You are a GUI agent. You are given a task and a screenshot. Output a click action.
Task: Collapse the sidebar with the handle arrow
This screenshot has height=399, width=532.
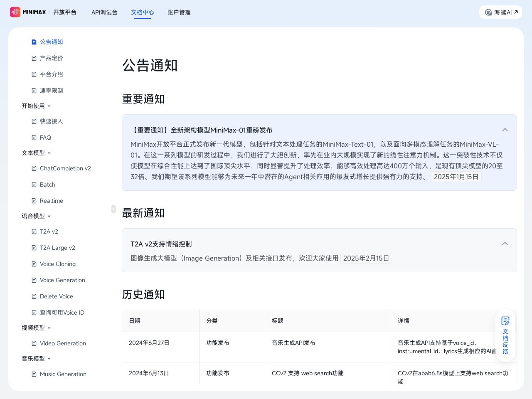click(x=113, y=209)
